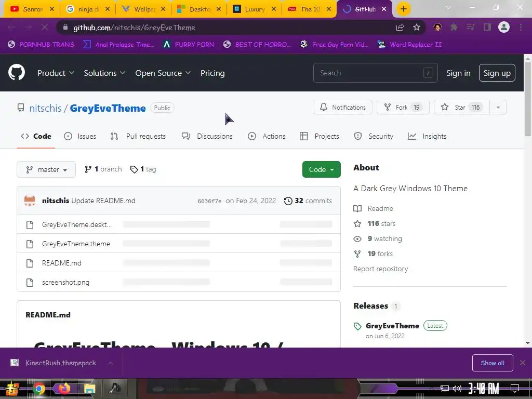Image resolution: width=532 pixels, height=399 pixels.
Task: Expand the green Code dropdown button
Action: coord(321,169)
